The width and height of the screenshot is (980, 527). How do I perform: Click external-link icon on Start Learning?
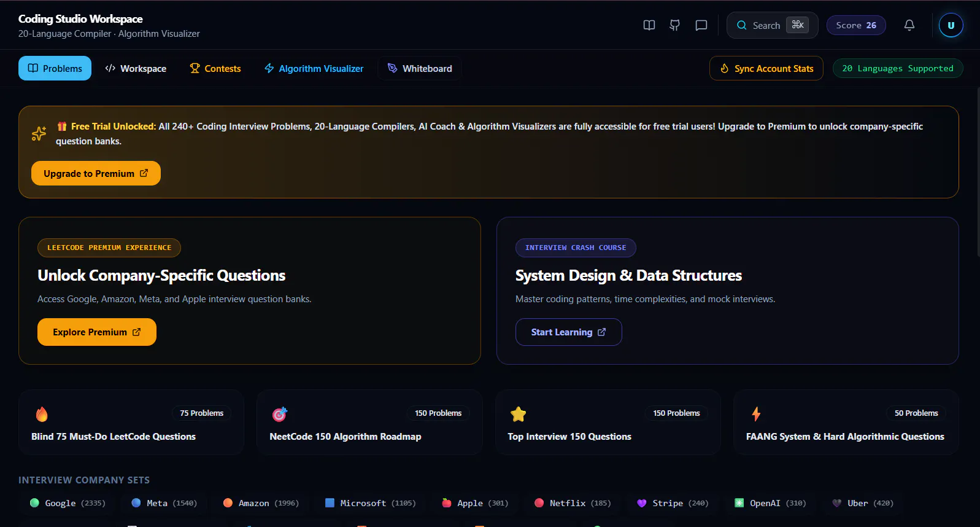[x=601, y=332]
